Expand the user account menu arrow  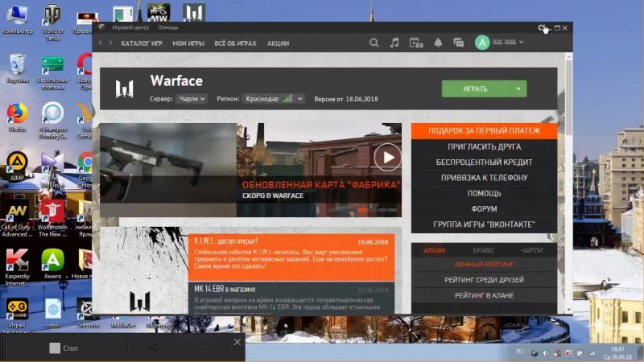[x=521, y=42]
